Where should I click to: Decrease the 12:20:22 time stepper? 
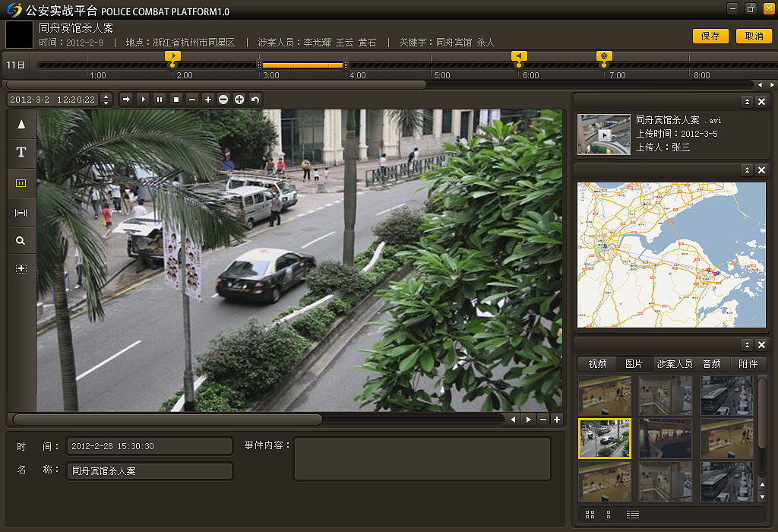pyautogui.click(x=106, y=103)
